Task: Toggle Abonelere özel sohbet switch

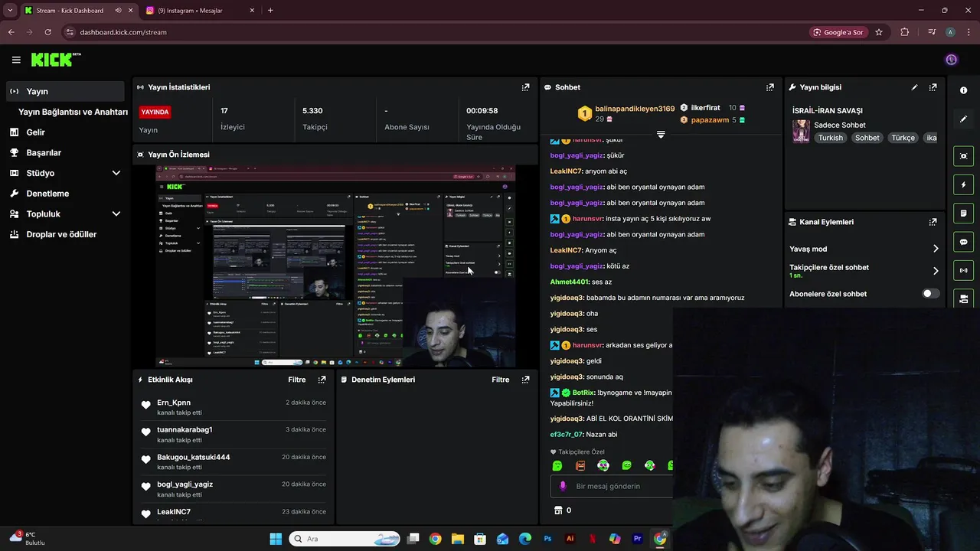Action: point(930,294)
